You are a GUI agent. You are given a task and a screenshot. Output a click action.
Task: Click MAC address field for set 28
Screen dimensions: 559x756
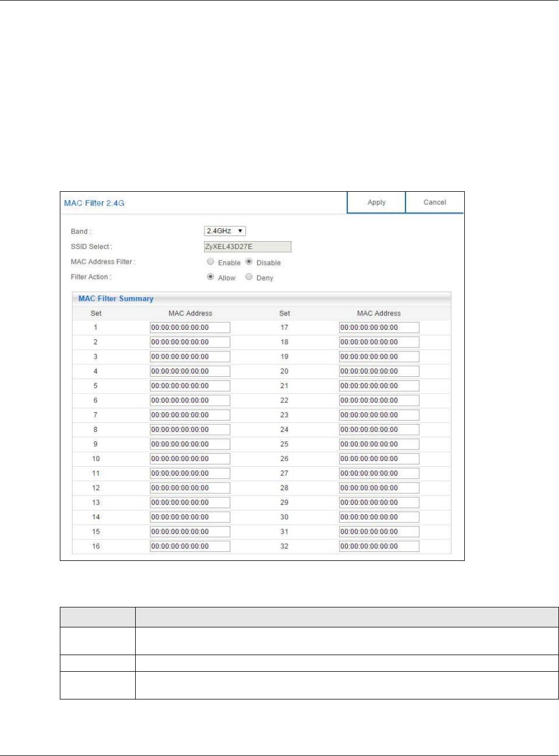pos(379,488)
